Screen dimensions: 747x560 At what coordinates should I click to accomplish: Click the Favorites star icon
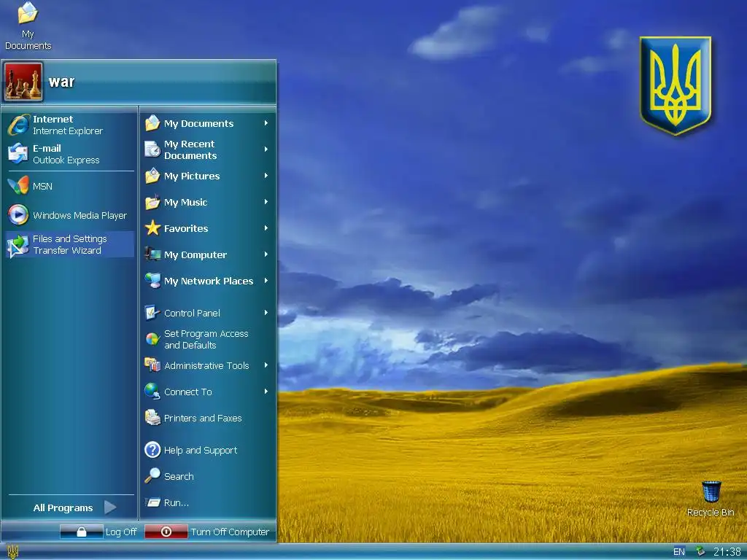[152, 228]
